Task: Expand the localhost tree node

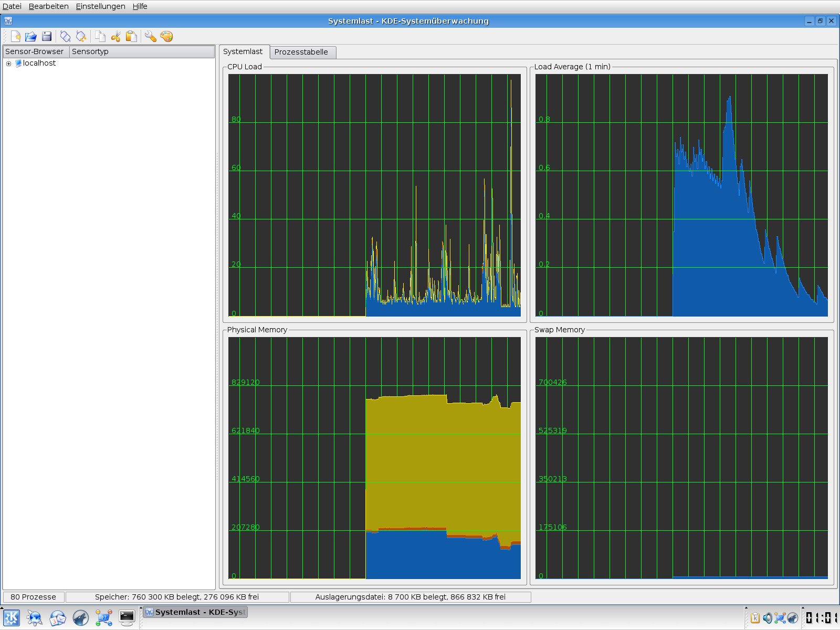Action: click(8, 64)
